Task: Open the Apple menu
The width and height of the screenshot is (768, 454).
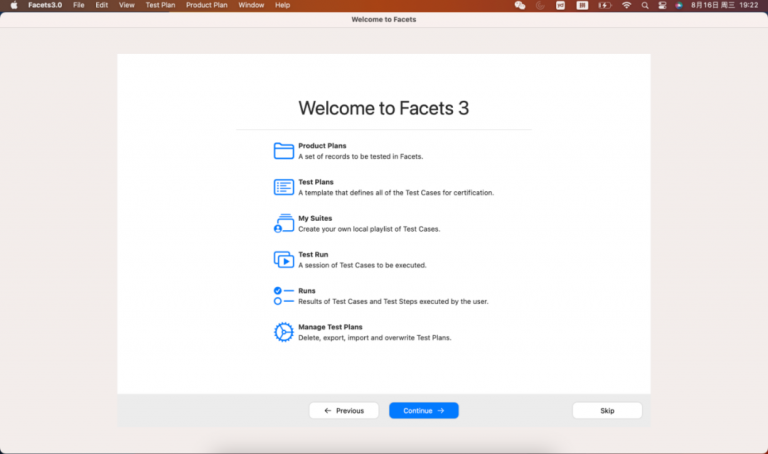Action: [14, 5]
